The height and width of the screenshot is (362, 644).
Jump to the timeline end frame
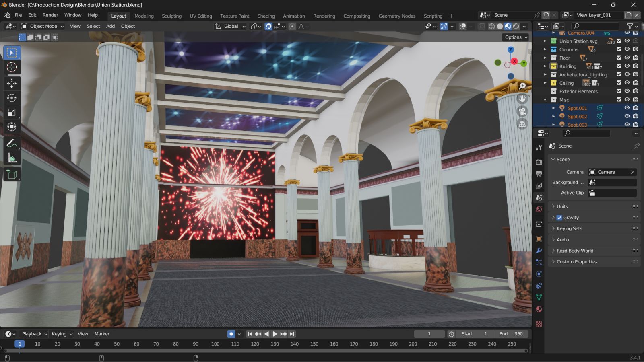(292, 334)
